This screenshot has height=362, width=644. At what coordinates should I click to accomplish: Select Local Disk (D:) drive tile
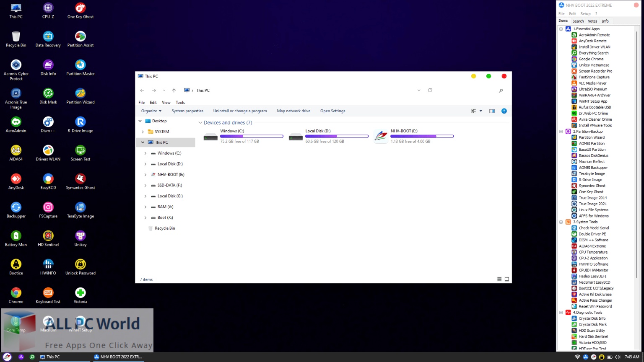click(328, 137)
